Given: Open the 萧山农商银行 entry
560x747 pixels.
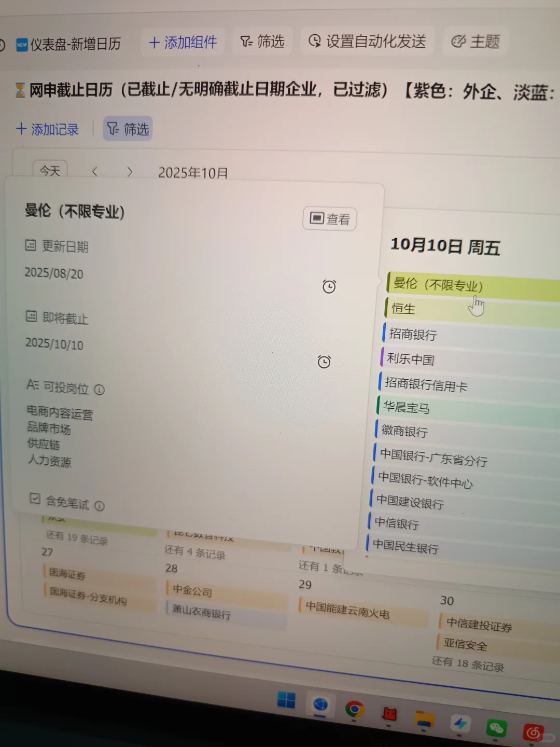Looking at the screenshot, I should [x=227, y=614].
